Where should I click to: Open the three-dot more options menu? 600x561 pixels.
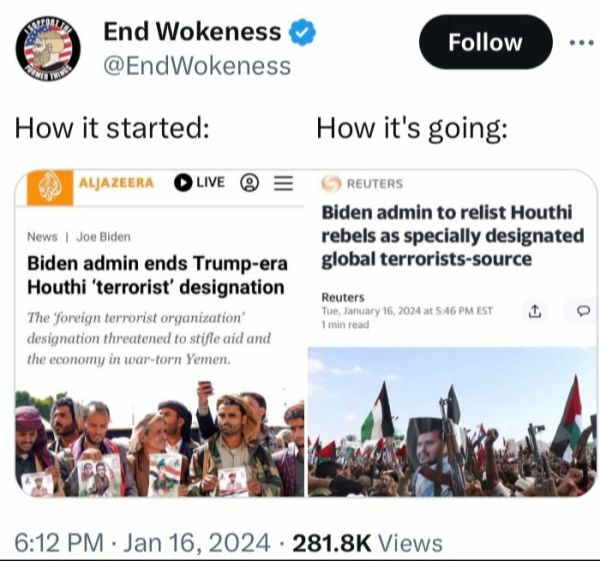582,42
